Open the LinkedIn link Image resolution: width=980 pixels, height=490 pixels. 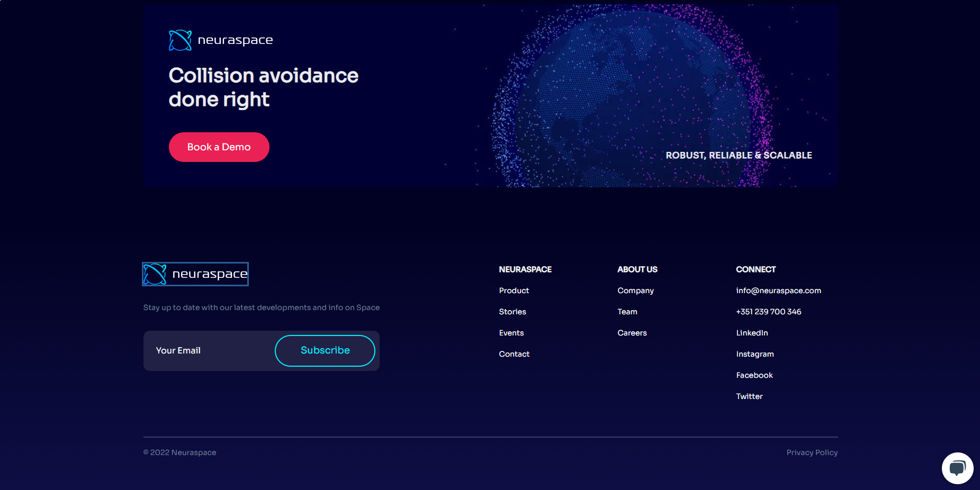click(x=752, y=333)
